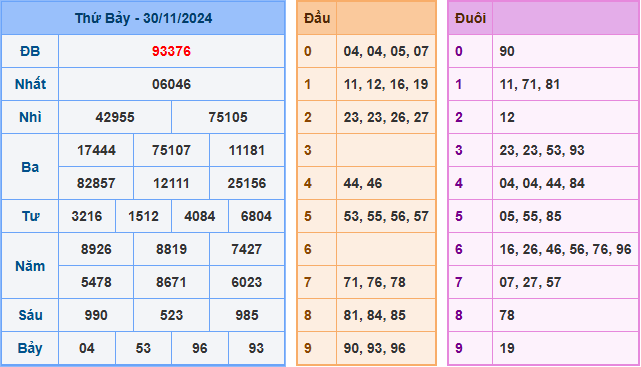The image size is (641, 367).
Task: Select the Đầu values '44, 46'
Action: 363,183
